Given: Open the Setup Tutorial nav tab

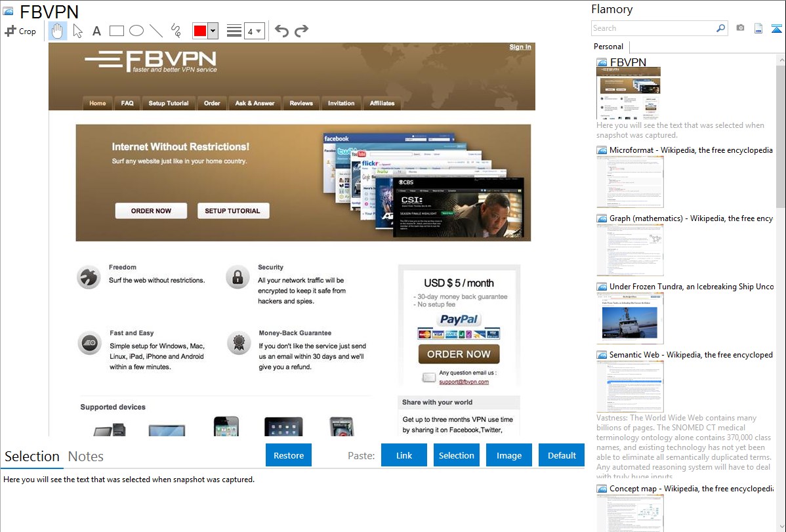Looking at the screenshot, I should click(169, 103).
